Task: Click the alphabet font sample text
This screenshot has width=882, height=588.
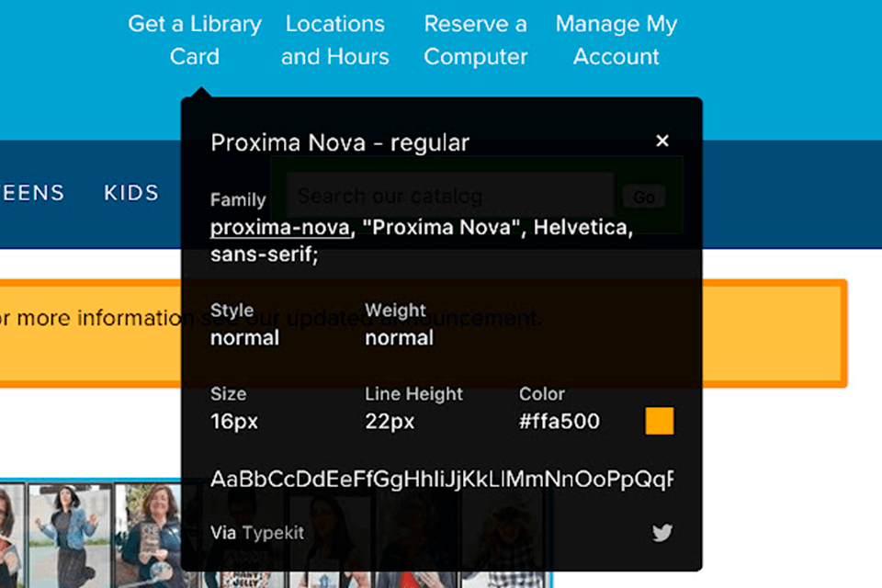Action: pyautogui.click(x=442, y=480)
